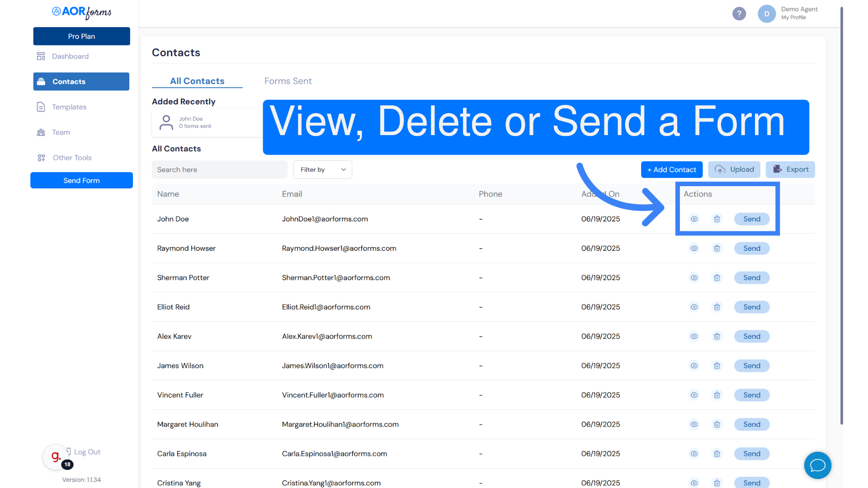Export contacts with the Export button
The image size is (868, 488).
(790, 169)
